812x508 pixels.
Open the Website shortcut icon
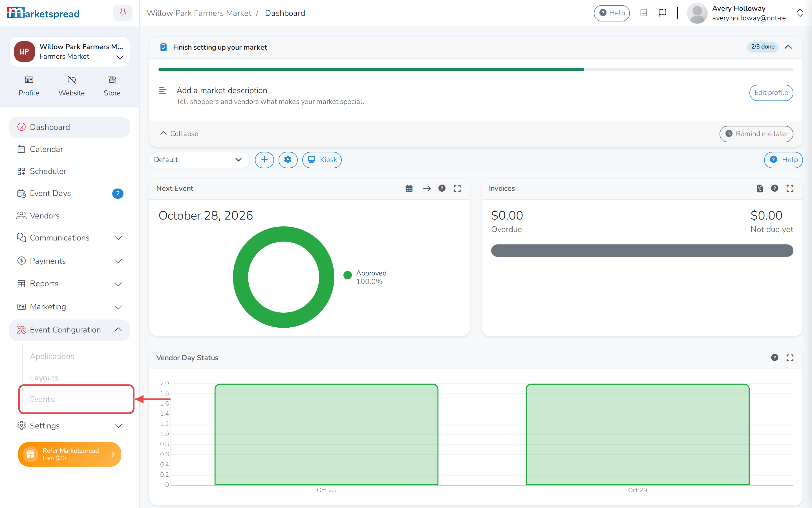[x=71, y=86]
